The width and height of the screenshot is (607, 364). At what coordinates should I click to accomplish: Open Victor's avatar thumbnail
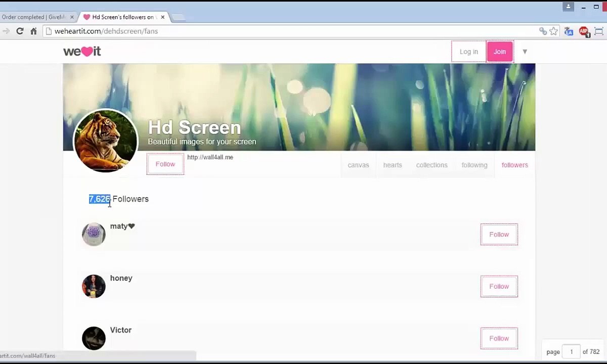[94, 338]
